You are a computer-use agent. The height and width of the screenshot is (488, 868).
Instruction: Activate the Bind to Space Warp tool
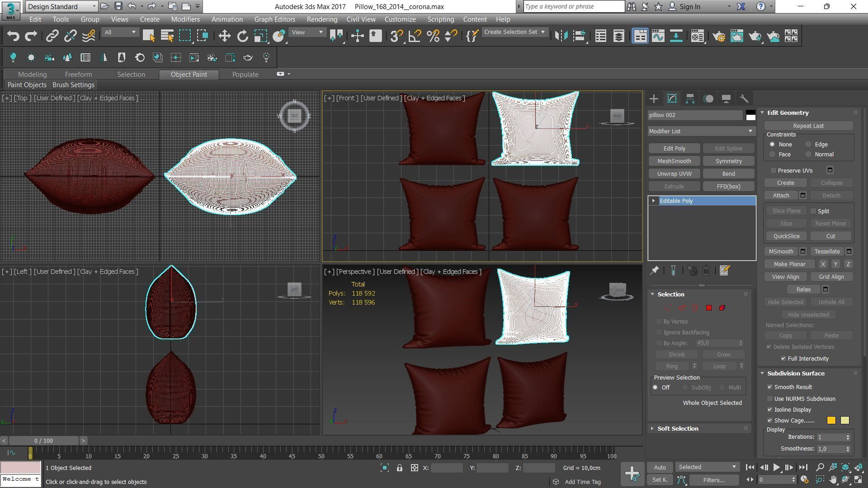(x=89, y=36)
